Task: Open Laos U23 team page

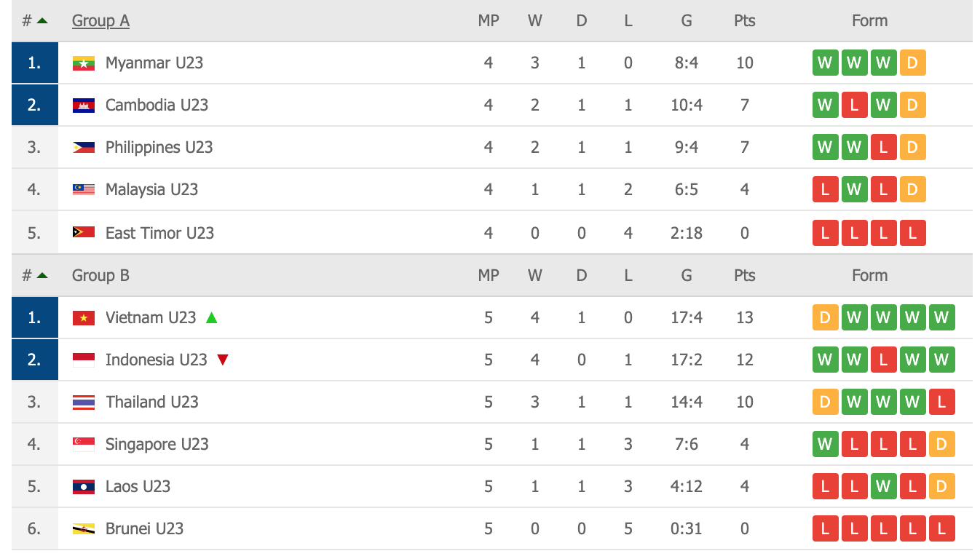Action: point(138,486)
